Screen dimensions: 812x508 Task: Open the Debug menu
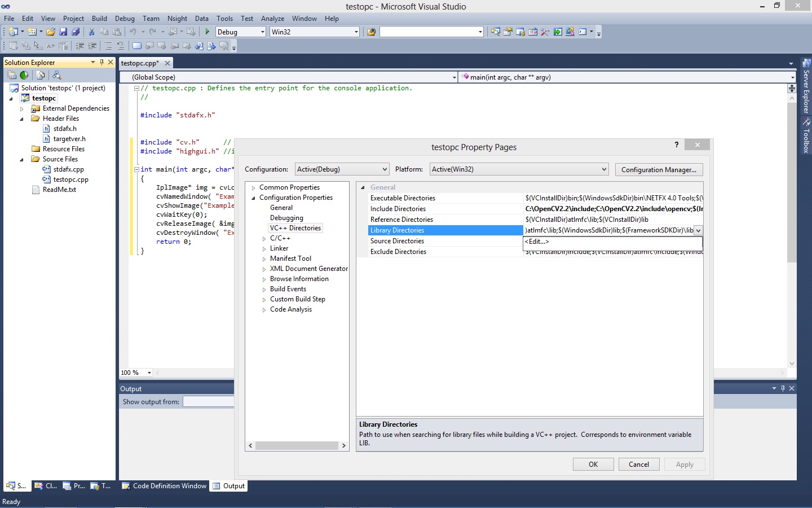click(x=125, y=18)
